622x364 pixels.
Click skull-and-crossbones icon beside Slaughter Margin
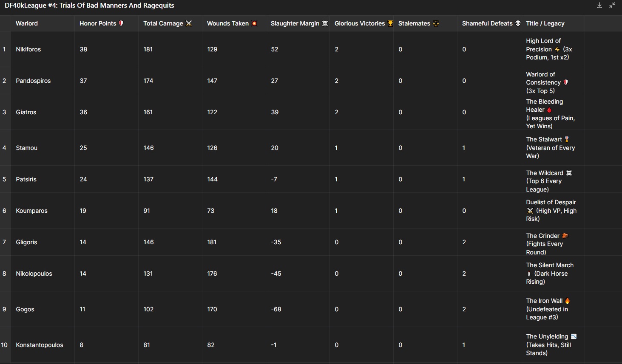tap(325, 23)
